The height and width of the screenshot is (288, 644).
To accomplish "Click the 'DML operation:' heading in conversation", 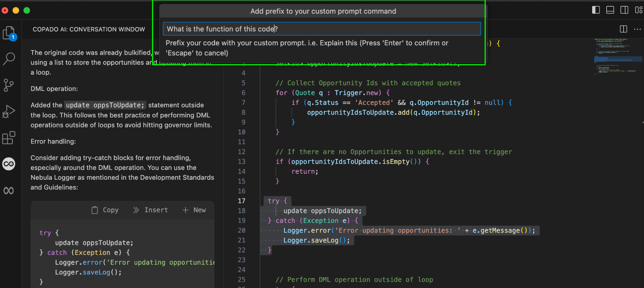I will coord(54,89).
